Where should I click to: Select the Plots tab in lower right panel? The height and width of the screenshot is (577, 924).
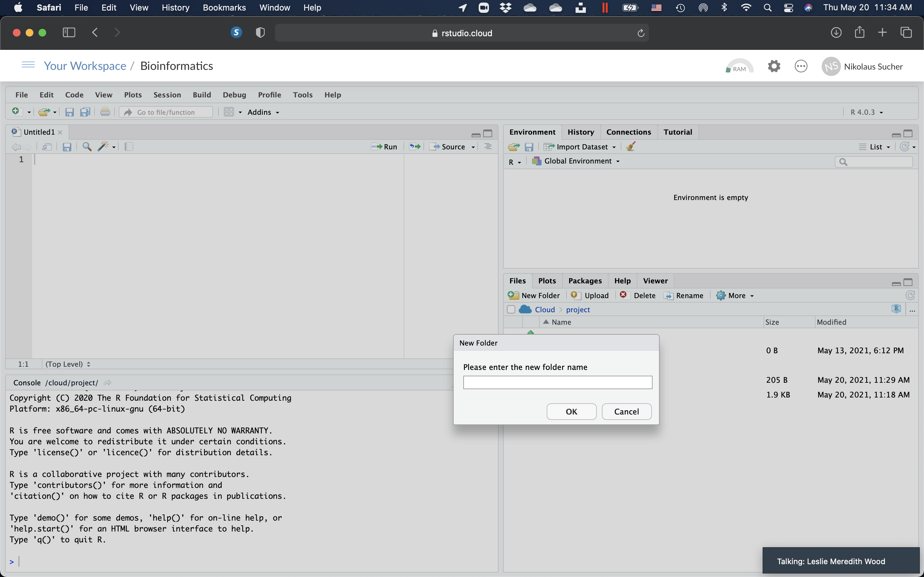point(546,280)
